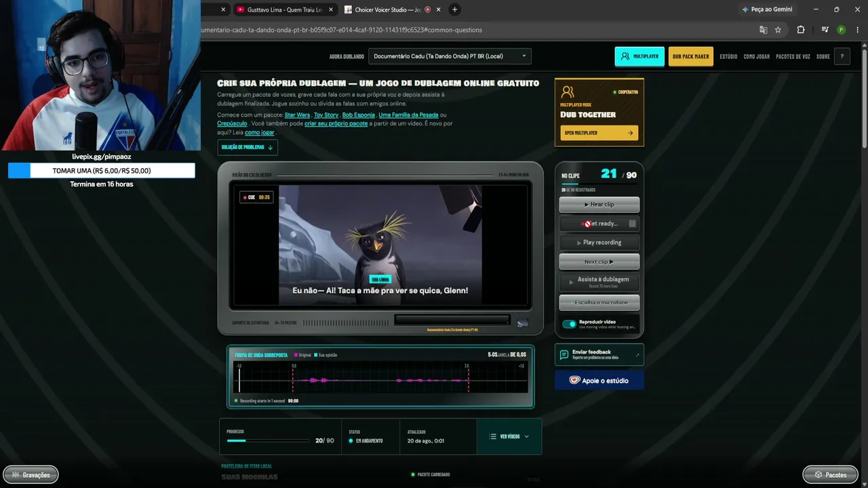Expand the Ver Vídeos dropdown
The height and width of the screenshot is (488, 868).
(x=509, y=436)
